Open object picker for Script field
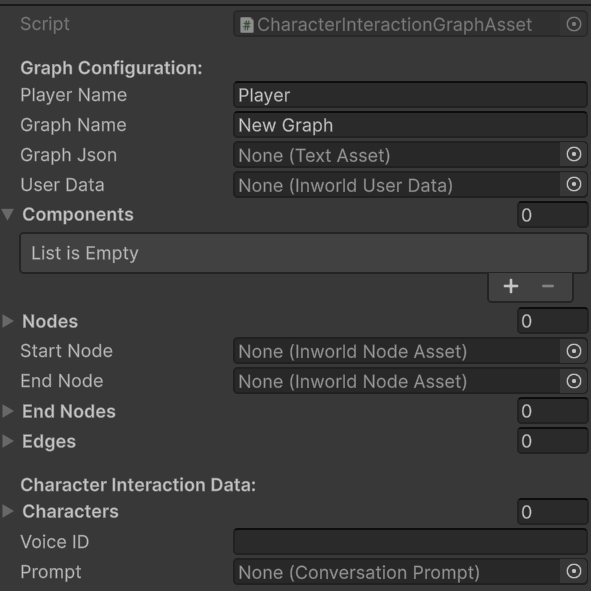 tap(574, 24)
